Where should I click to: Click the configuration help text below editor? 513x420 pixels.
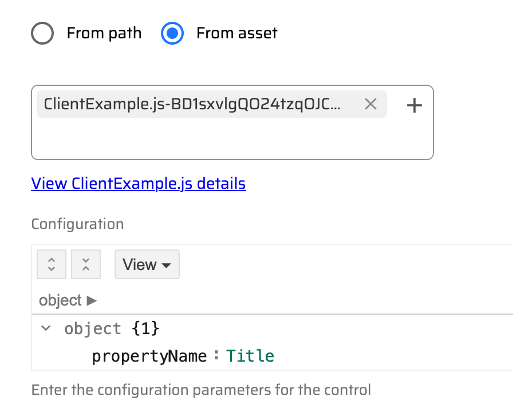point(201,390)
